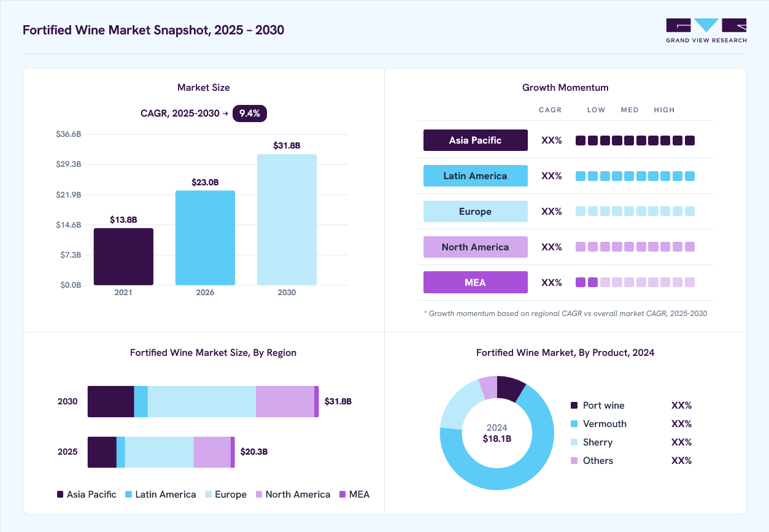Click the growth momentum footnote text
This screenshot has width=769, height=532.
[565, 313]
